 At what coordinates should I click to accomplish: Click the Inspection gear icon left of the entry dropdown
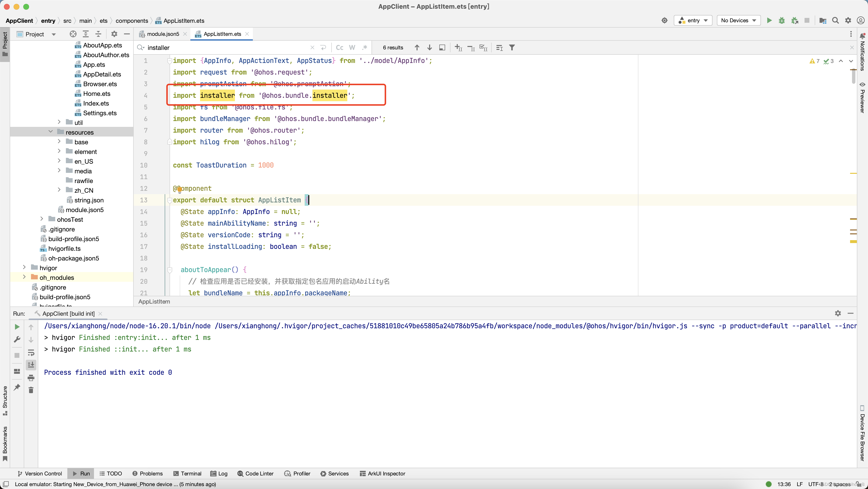664,21
